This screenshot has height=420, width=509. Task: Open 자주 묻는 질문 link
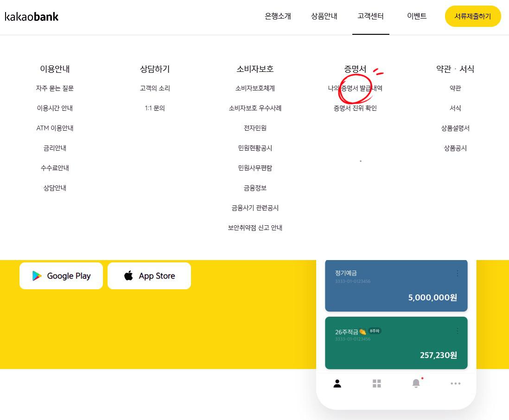[55, 88]
